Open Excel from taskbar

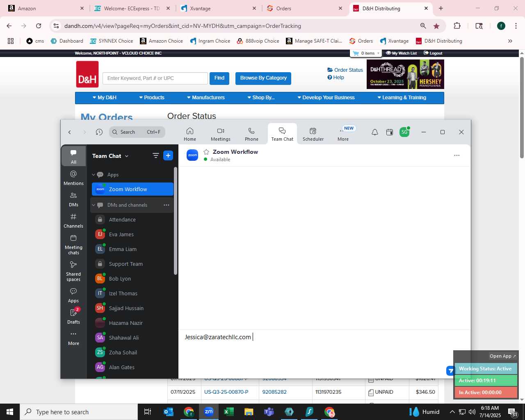229,412
